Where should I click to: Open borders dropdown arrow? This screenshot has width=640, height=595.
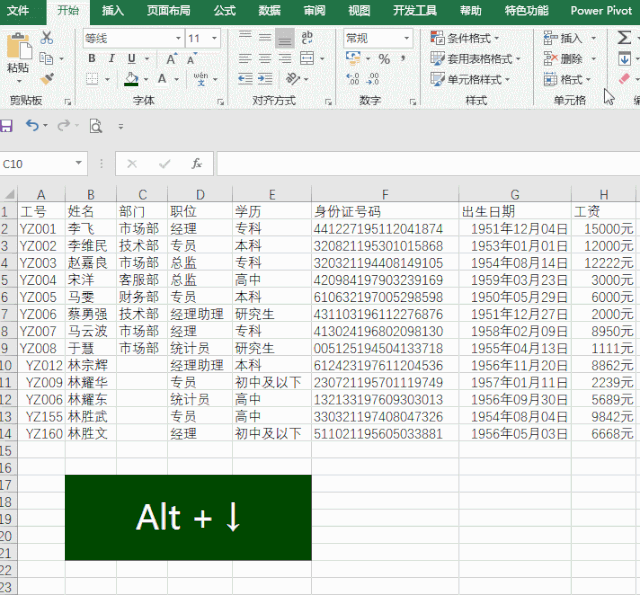(107, 79)
